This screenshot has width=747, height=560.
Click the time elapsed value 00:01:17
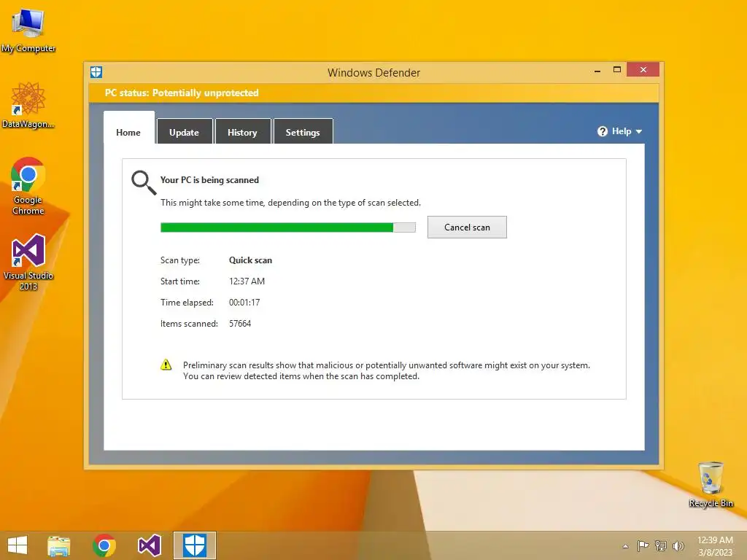(244, 303)
